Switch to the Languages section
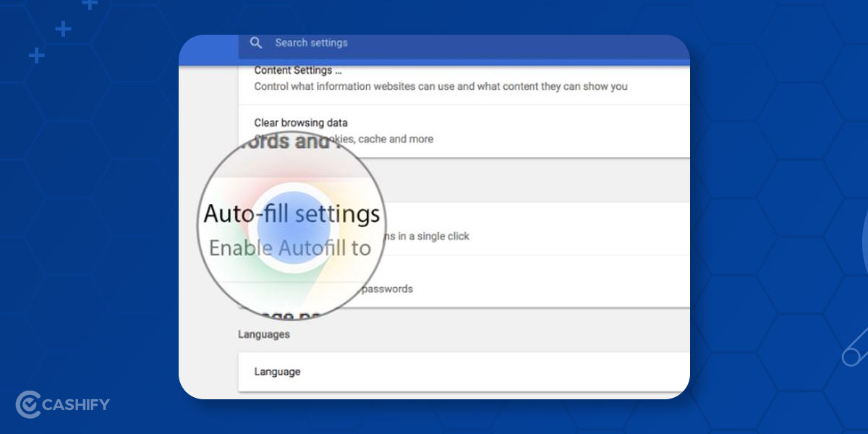Image resolution: width=868 pixels, height=434 pixels. (265, 333)
